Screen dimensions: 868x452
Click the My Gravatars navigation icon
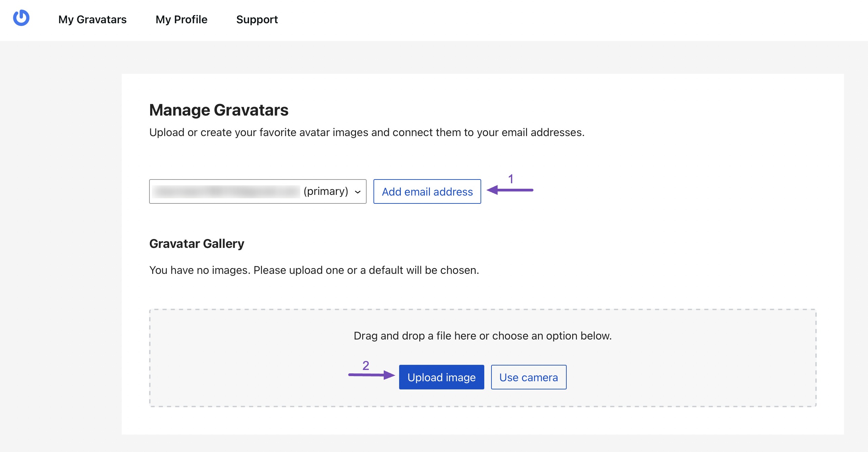click(91, 18)
